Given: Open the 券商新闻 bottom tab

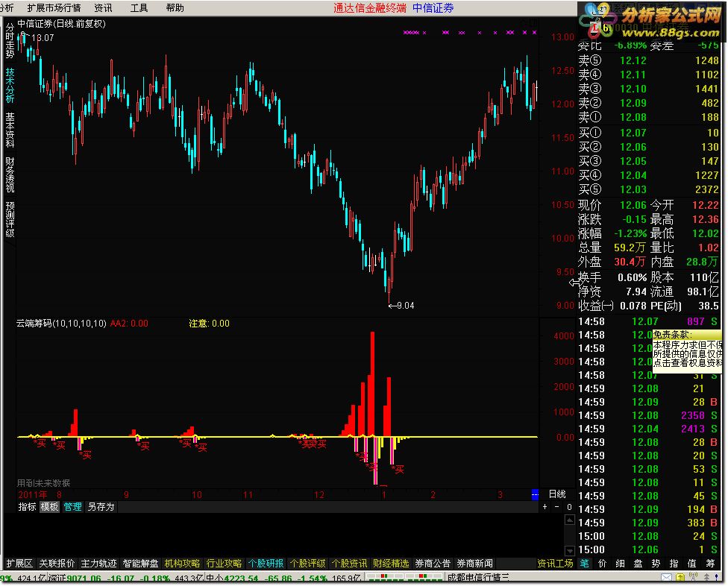Looking at the screenshot, I should [x=474, y=564].
